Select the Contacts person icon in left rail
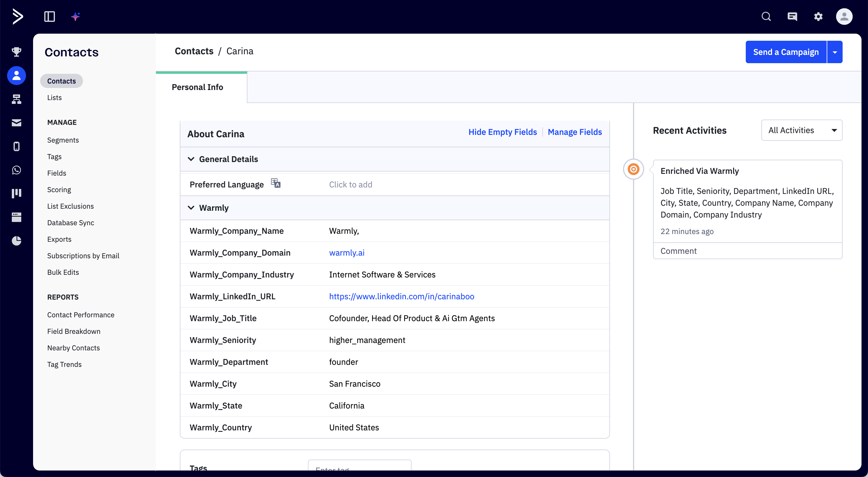868x477 pixels. click(17, 76)
